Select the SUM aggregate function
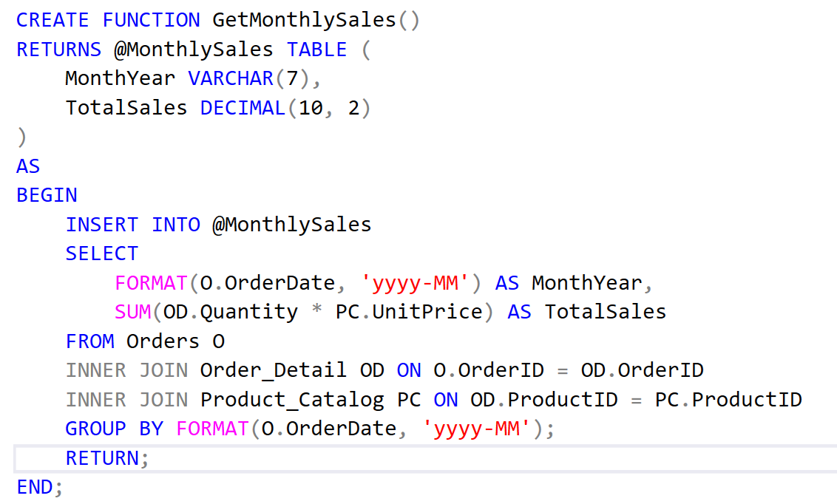 coord(132,312)
